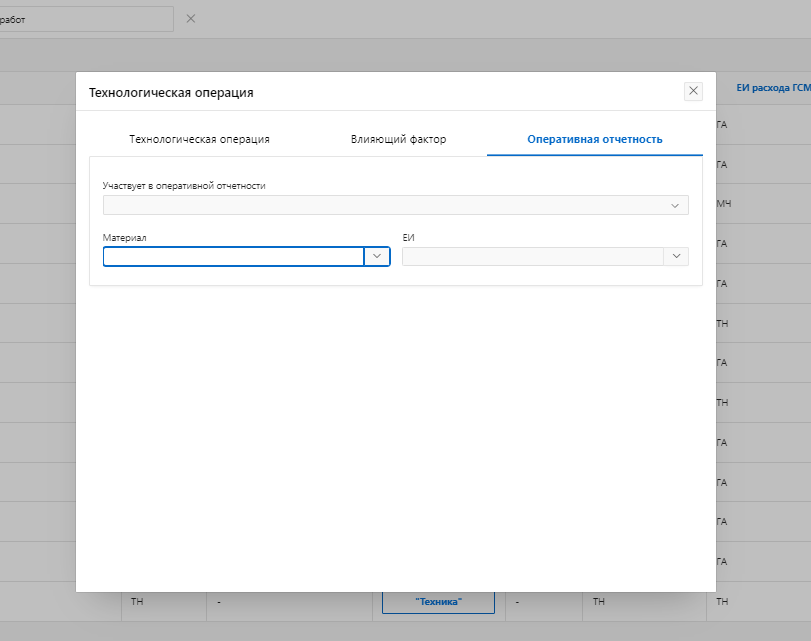Focus the Материал combo box input
811x641 pixels.
coord(233,256)
